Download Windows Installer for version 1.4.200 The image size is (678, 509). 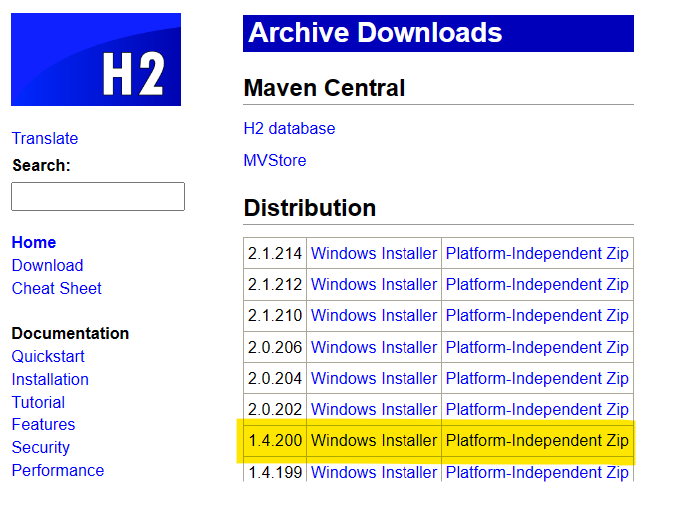click(x=374, y=440)
